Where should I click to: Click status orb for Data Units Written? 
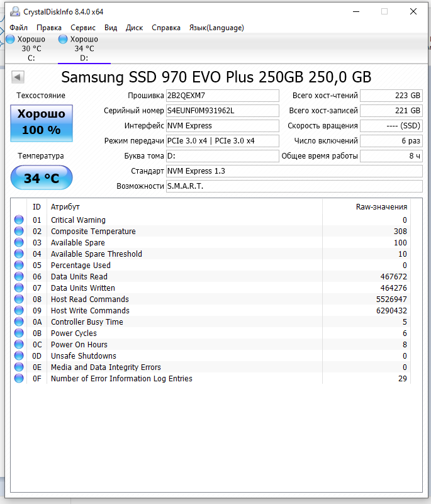19,288
